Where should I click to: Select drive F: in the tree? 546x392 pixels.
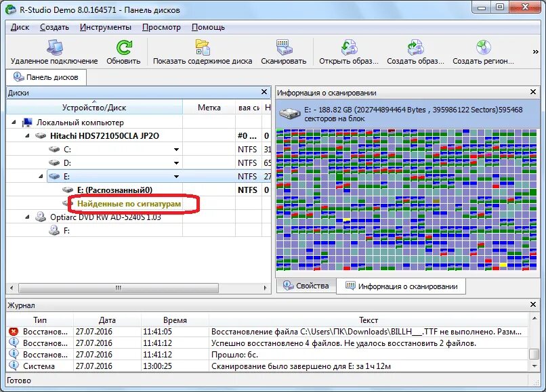tap(66, 231)
